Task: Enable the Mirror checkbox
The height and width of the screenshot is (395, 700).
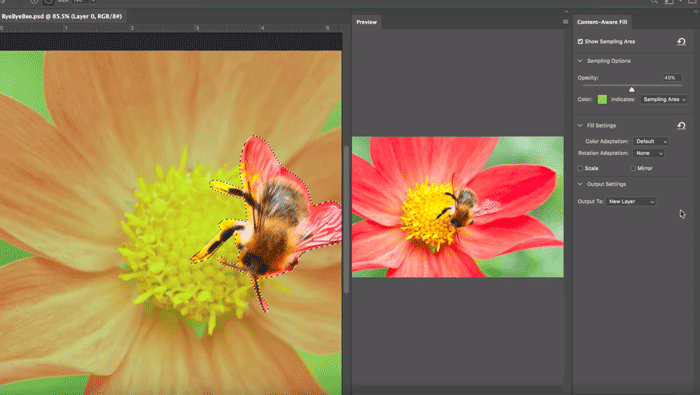Action: [633, 168]
